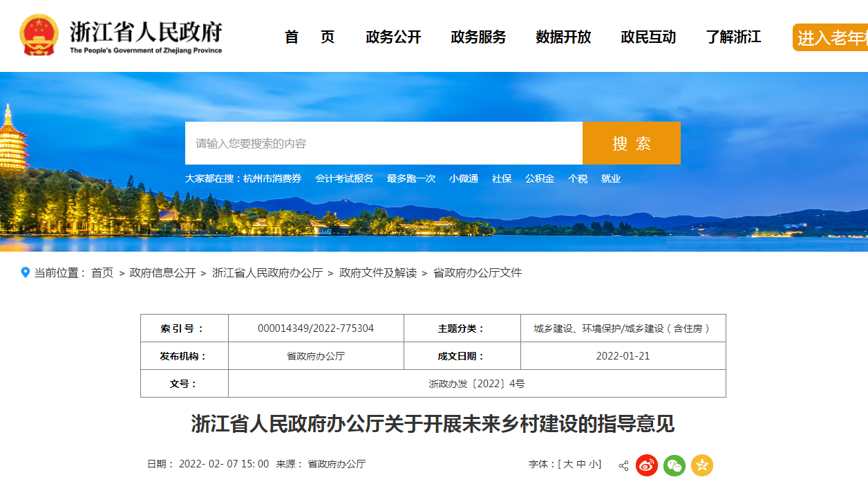Open the 首页 menu item
This screenshot has width=868, height=493.
310,37
